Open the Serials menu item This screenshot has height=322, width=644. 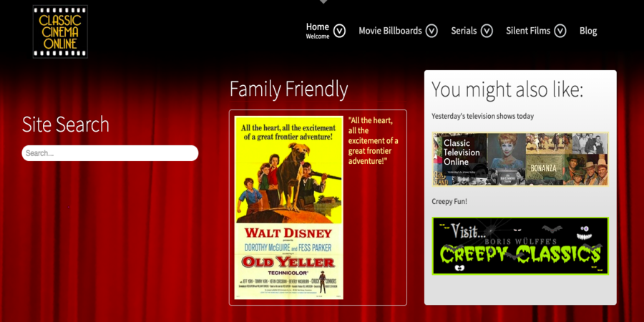[x=464, y=31]
